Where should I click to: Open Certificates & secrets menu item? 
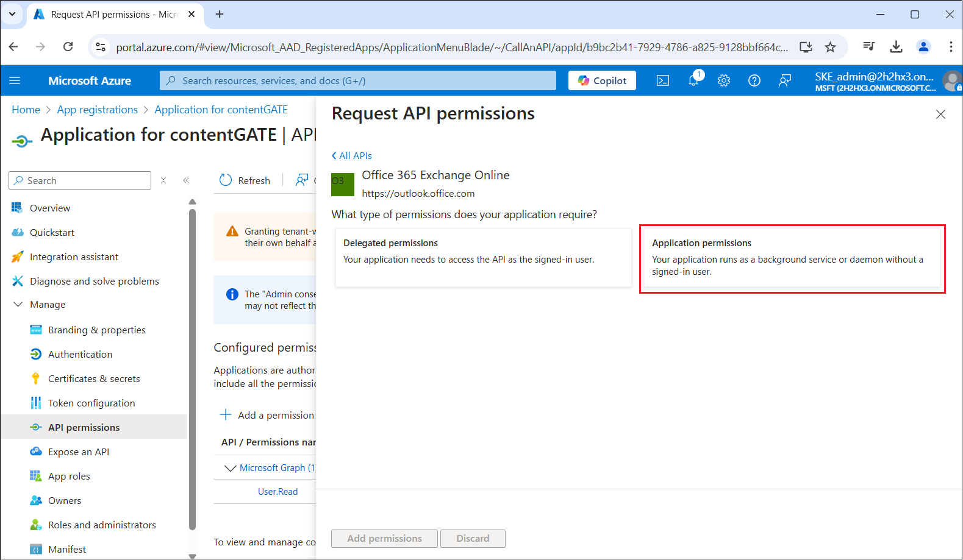point(94,378)
